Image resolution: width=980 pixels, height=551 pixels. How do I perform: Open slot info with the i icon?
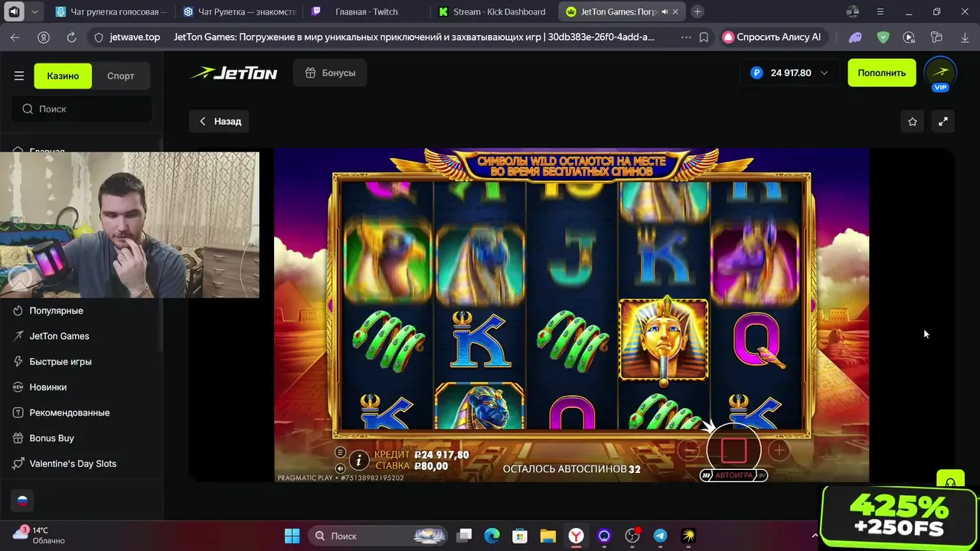358,460
